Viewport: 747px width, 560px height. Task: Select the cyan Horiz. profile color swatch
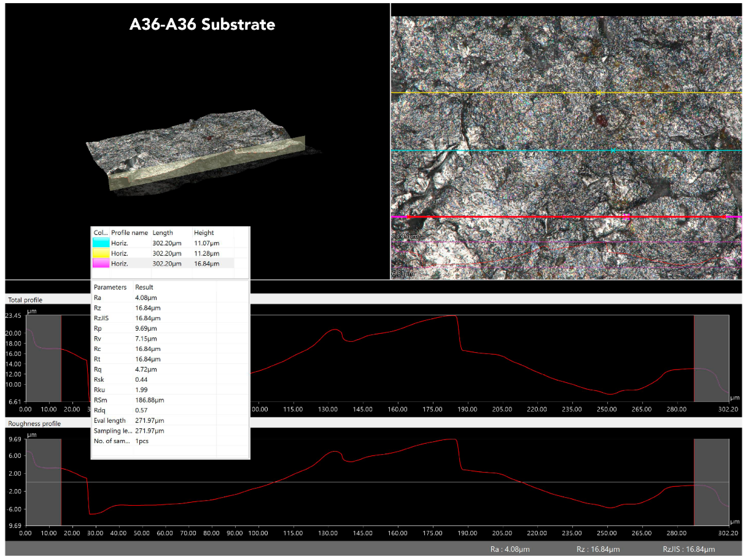(101, 243)
